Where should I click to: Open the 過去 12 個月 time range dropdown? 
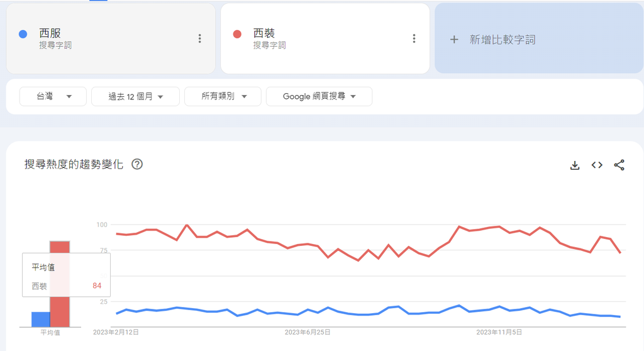pyautogui.click(x=135, y=96)
